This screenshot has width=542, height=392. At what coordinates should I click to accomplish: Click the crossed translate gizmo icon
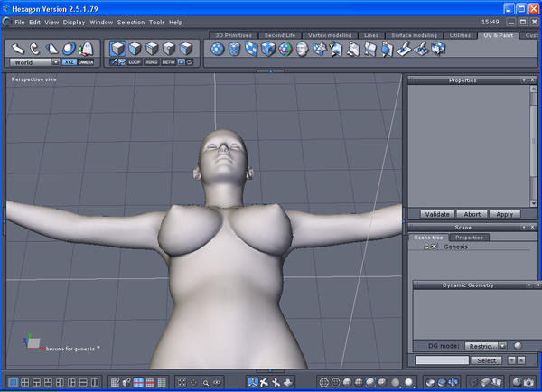point(264,382)
